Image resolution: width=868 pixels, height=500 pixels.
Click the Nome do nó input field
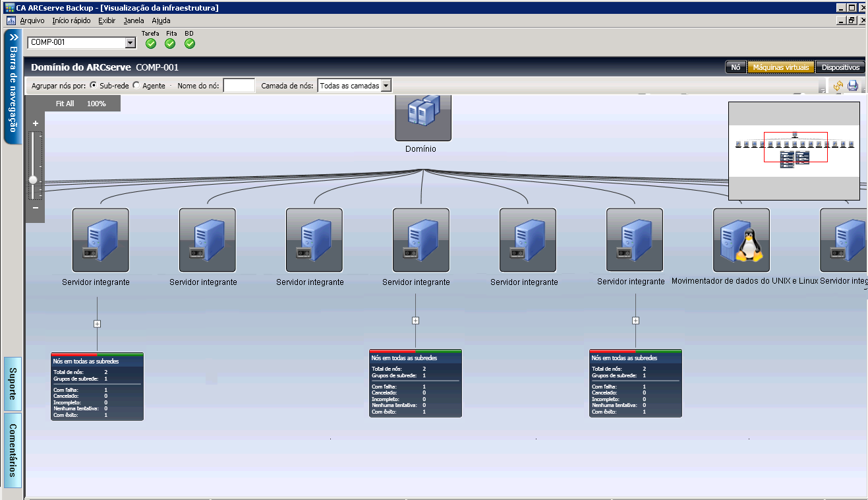click(x=239, y=85)
